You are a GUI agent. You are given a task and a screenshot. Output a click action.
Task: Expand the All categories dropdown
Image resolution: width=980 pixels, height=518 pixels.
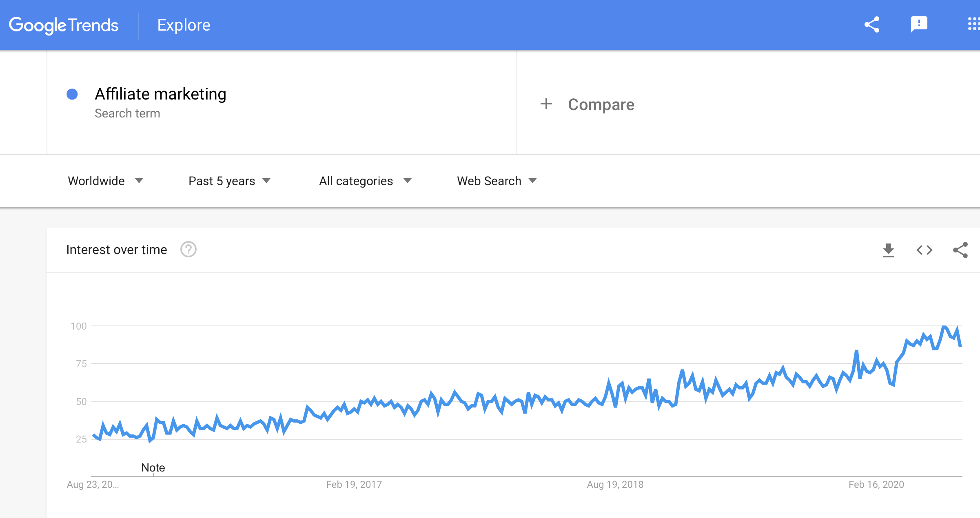(x=366, y=181)
